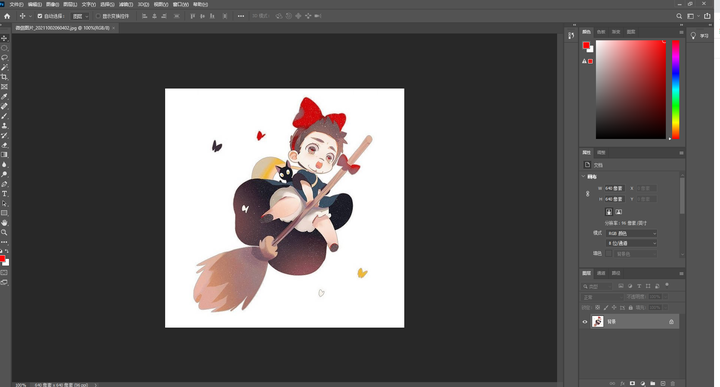Toggle the Quick Mask mode icon
Image resolution: width=720 pixels, height=387 pixels.
[x=4, y=273]
